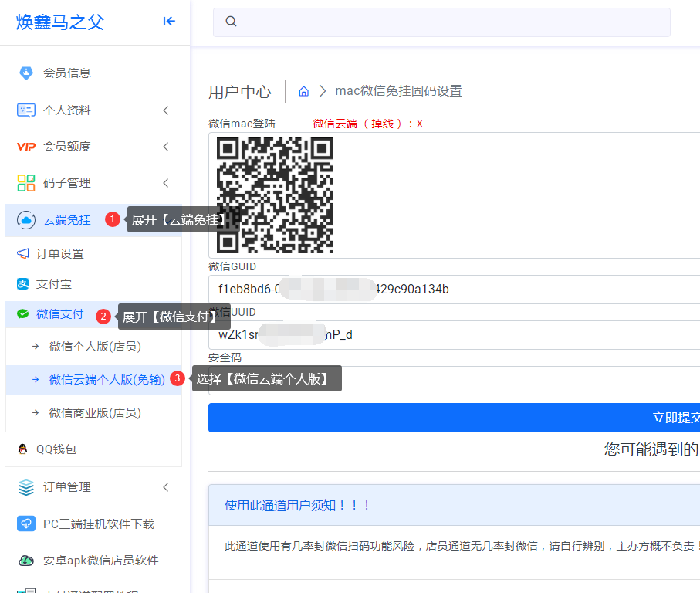Click the QQ钱包 penguin icon
This screenshot has width=700, height=593.
pyautogui.click(x=22, y=449)
